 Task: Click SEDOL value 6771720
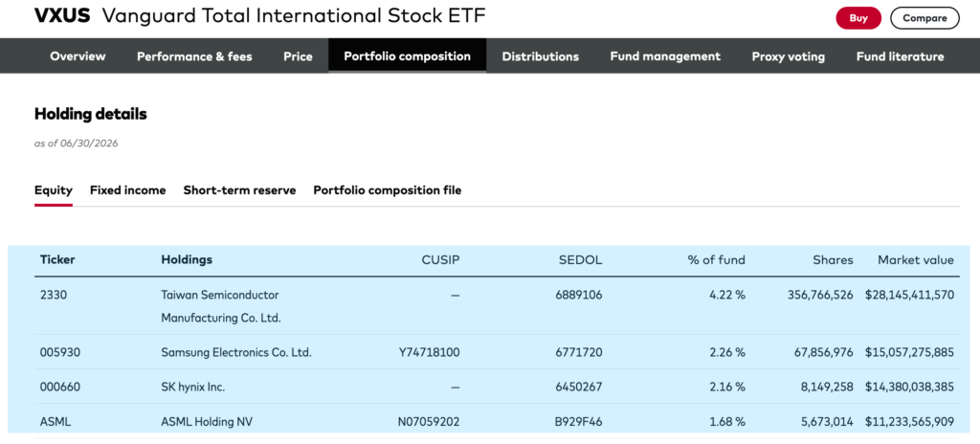click(x=579, y=352)
